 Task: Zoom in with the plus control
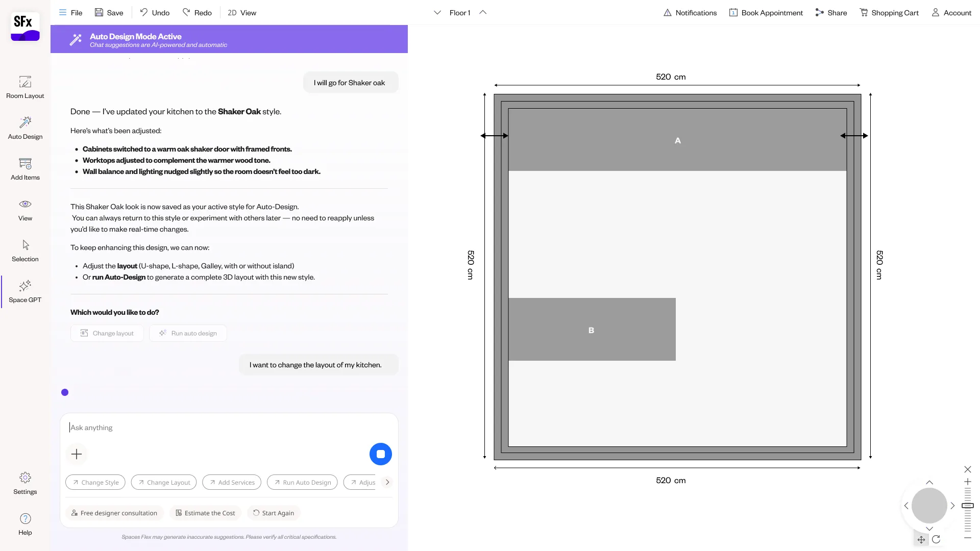[968, 482]
